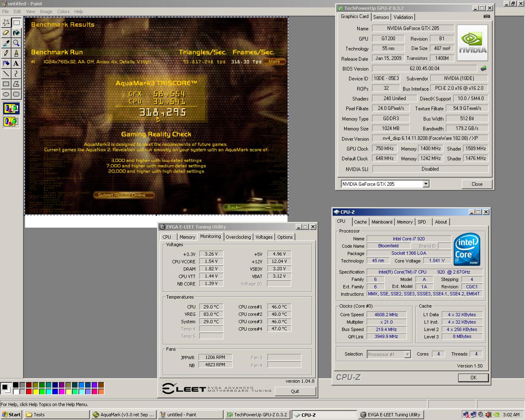
Task: Open the Image menu in Paint
Action: click(x=46, y=11)
